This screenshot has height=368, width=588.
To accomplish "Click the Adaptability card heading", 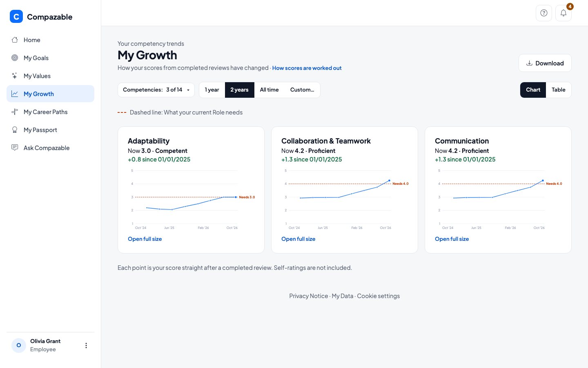I will tap(149, 141).
